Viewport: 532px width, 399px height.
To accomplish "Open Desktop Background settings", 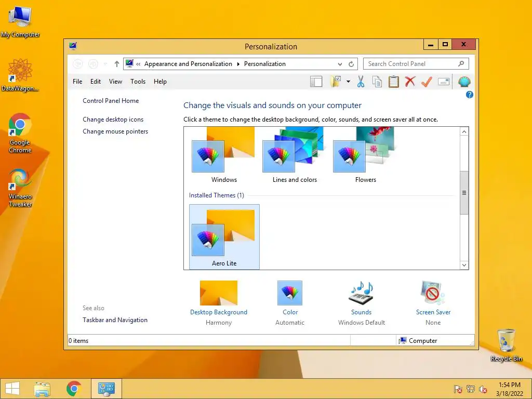I will coord(219,303).
